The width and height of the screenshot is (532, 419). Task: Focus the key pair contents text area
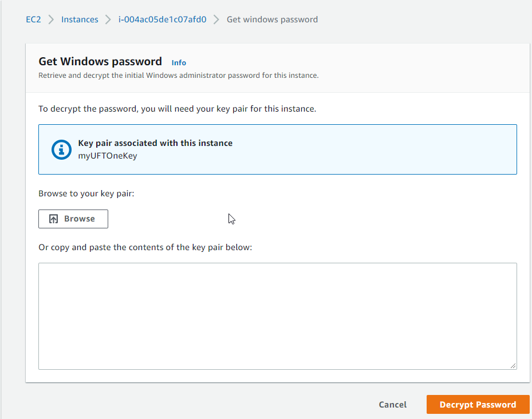[x=278, y=316]
